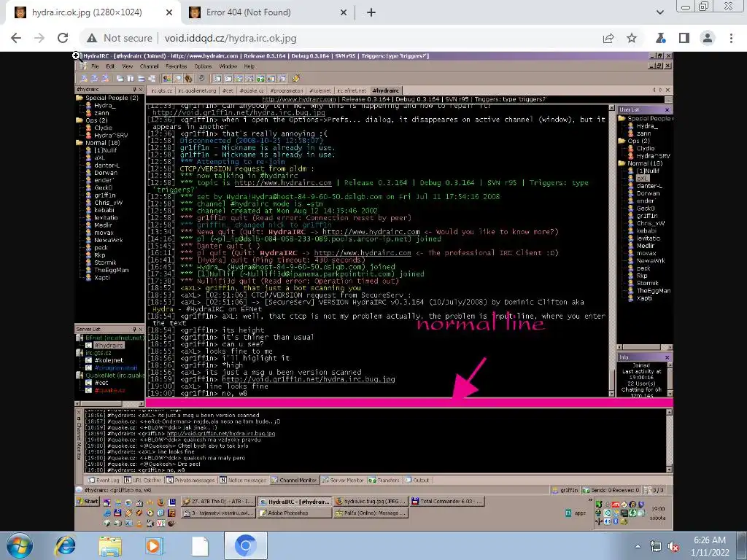Expand the Chrome tab search chevron
Viewport: 747px width, 560px height.
660,12
